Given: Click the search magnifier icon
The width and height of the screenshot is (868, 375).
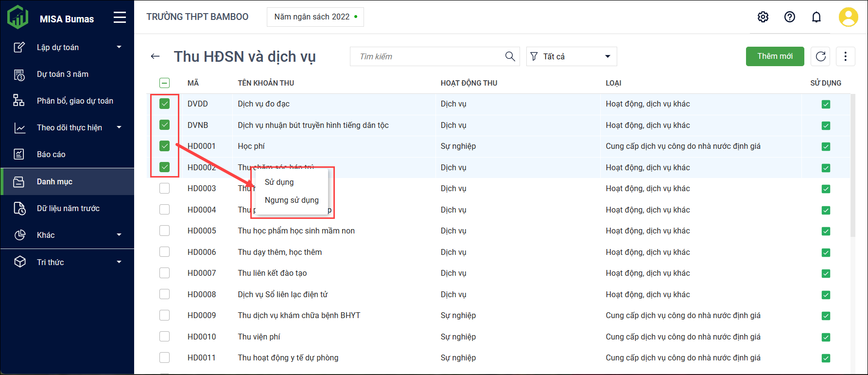Looking at the screenshot, I should point(510,56).
